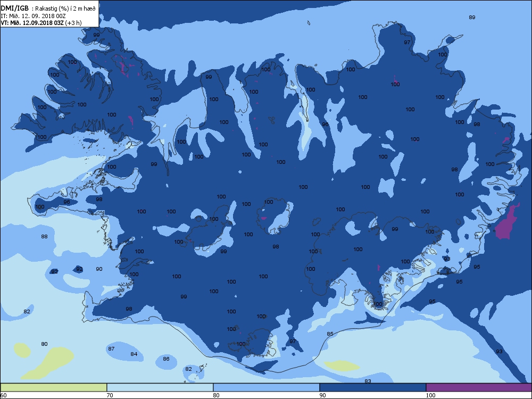Viewport: 532px width, 399px height.
Task: Click the legend scale label 60
Action: (3, 395)
